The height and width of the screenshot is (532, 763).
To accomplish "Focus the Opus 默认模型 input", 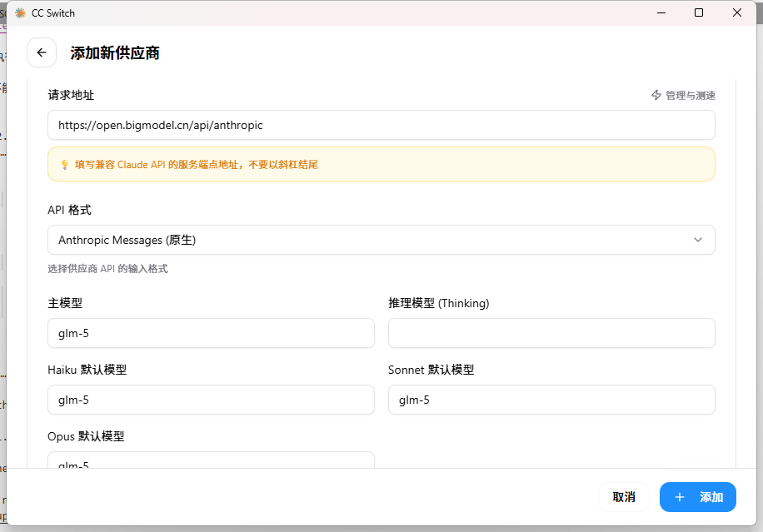I will coord(211,460).
